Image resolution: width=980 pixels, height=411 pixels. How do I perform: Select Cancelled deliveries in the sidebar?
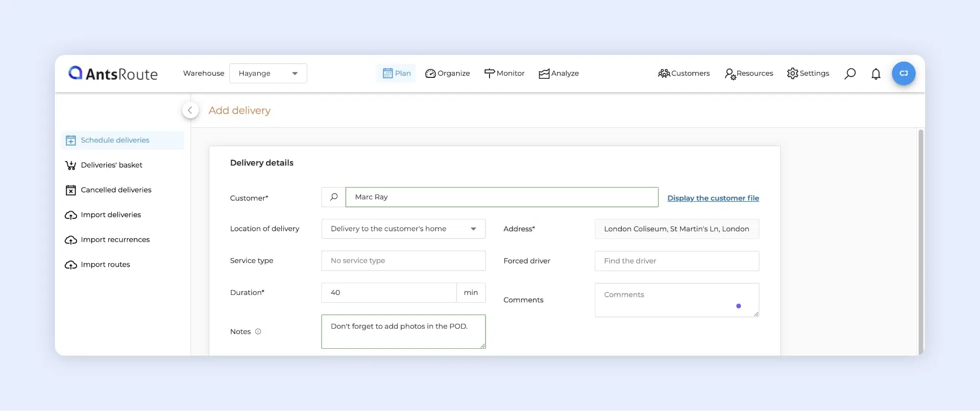(x=116, y=190)
